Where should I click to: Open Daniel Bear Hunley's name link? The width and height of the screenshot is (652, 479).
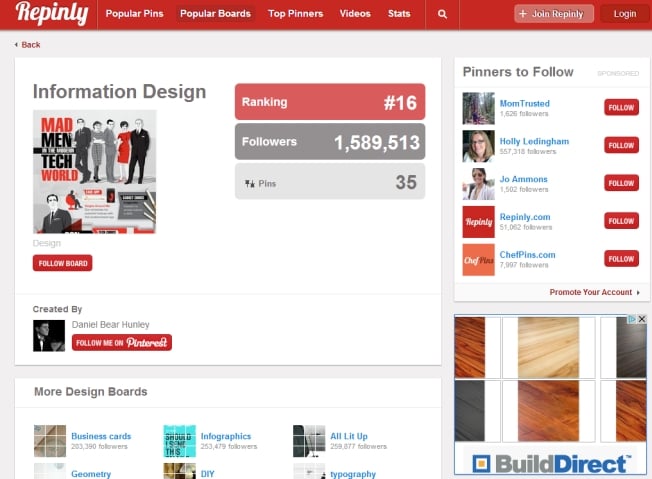(x=111, y=325)
